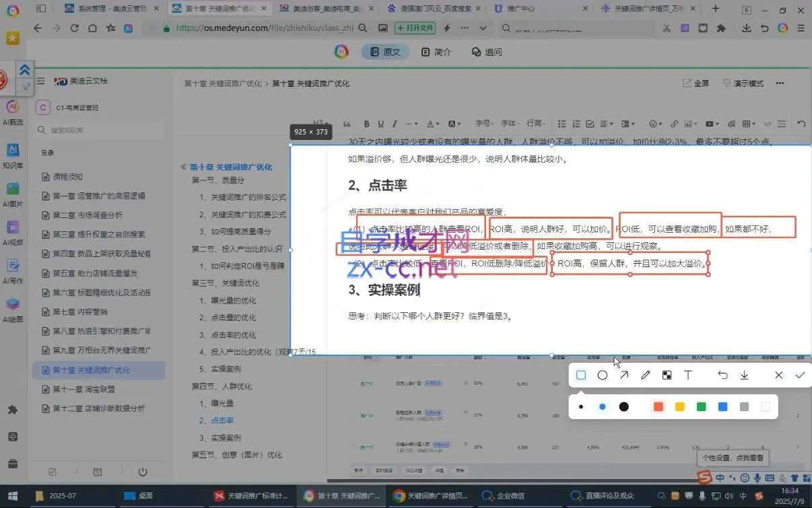
Task: Pick the arrow annotation tool
Action: pyautogui.click(x=623, y=375)
